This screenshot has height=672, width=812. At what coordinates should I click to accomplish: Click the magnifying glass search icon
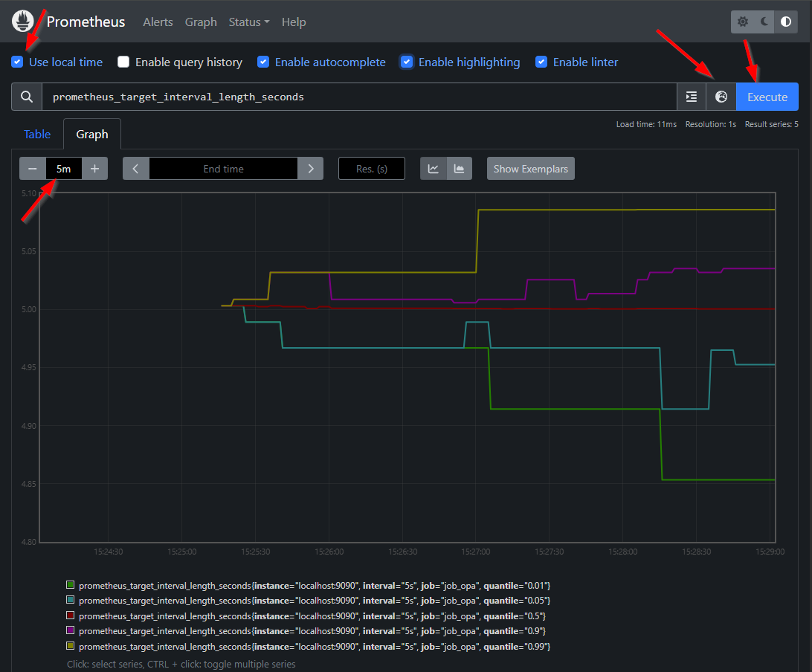coord(26,97)
